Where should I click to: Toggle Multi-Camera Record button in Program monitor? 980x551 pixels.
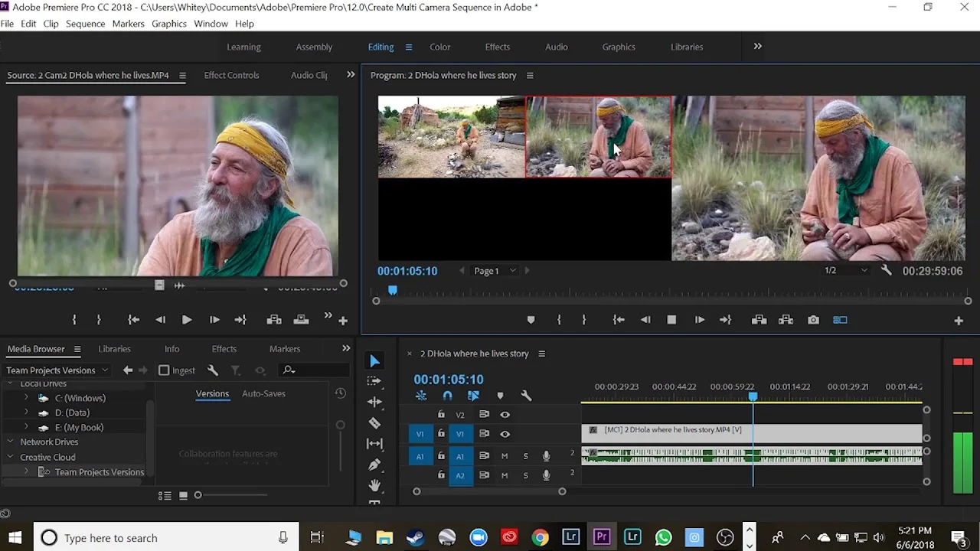pos(840,320)
